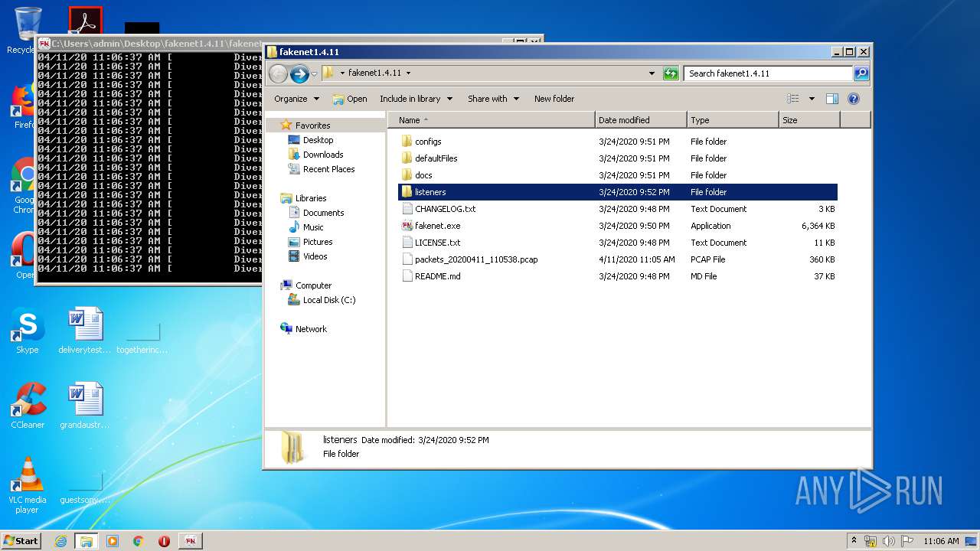
Task: Click the Search fakenet1.4.11 field
Action: (768, 73)
